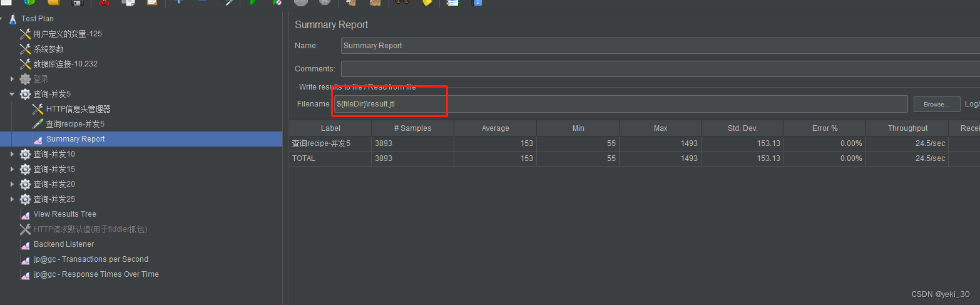Viewport: 980px width, 305px height.
Task: Collapse the Test Plan root node
Action: click(x=1, y=19)
